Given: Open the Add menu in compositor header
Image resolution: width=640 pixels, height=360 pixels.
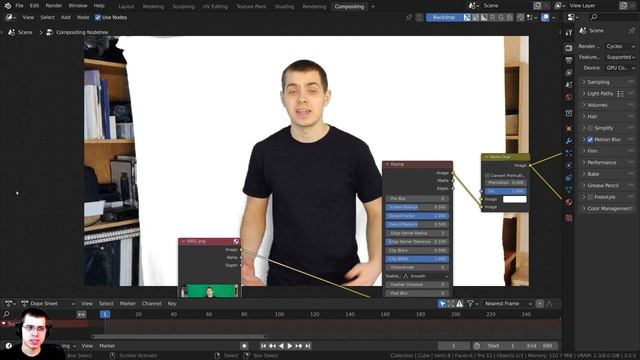Looking at the screenshot, I should [66, 18].
